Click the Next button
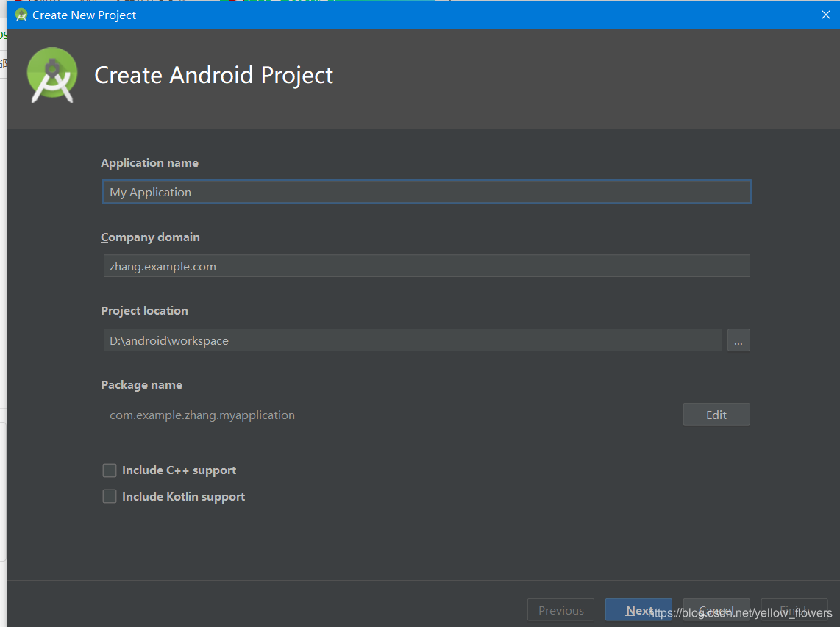 (638, 610)
